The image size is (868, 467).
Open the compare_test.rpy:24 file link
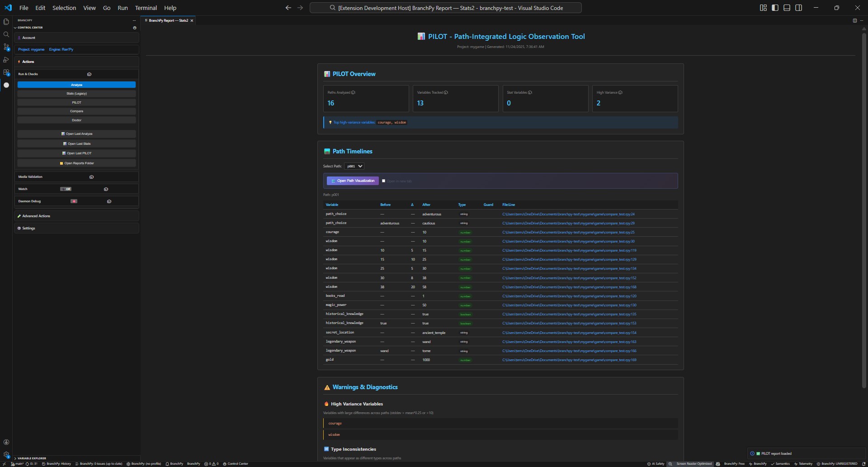[x=568, y=214]
